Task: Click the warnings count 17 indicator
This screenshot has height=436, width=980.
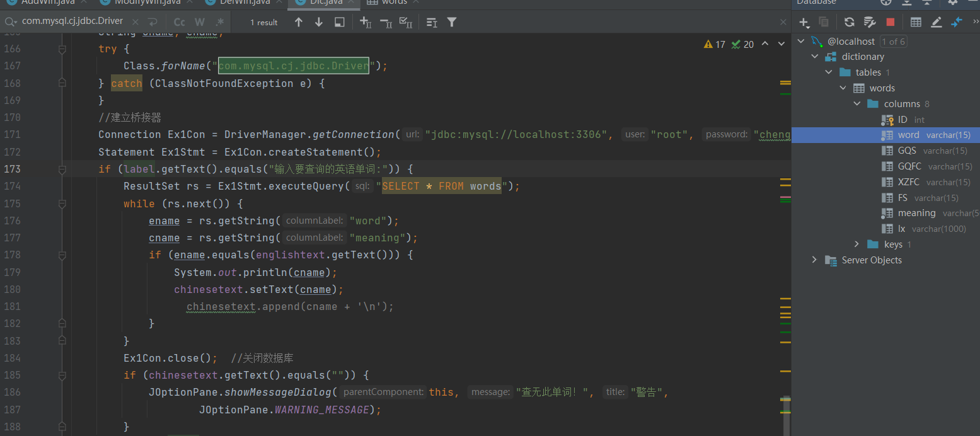Action: tap(714, 44)
